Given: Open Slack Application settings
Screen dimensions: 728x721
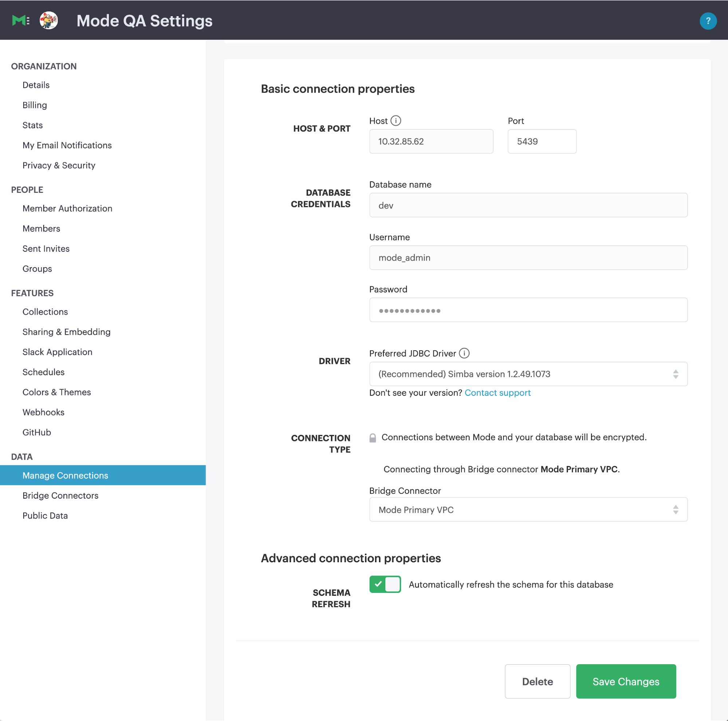Looking at the screenshot, I should (57, 352).
